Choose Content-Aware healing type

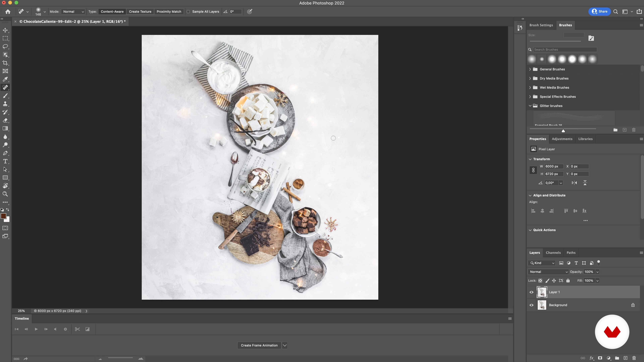(112, 12)
